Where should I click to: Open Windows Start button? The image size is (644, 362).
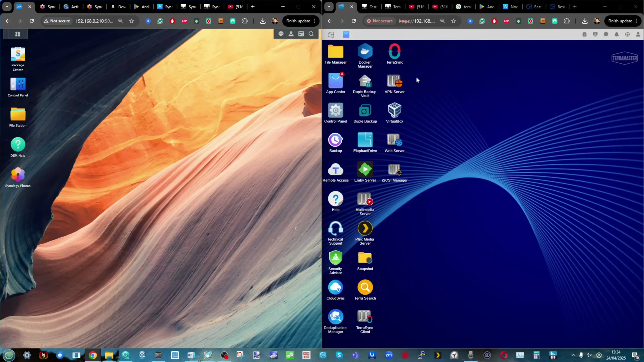point(9,355)
